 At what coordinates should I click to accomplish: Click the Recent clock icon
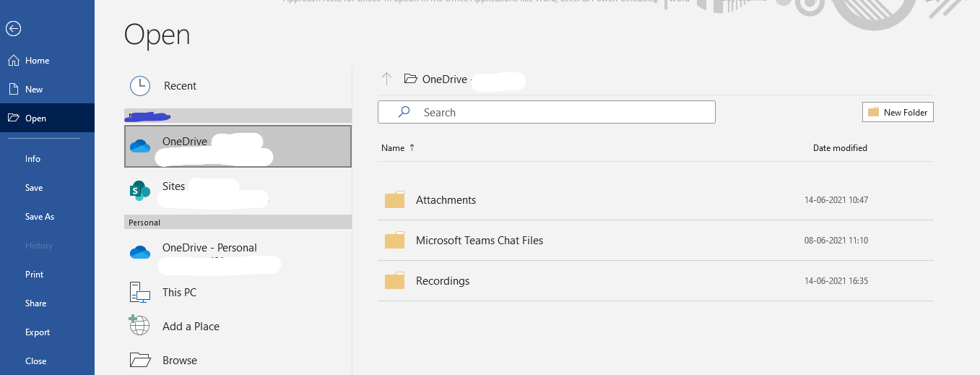(x=140, y=86)
